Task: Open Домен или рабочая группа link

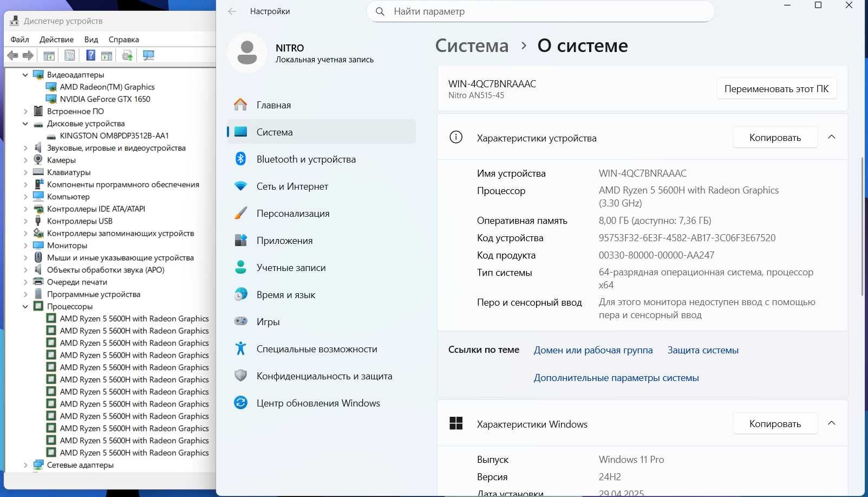Action: click(x=593, y=350)
